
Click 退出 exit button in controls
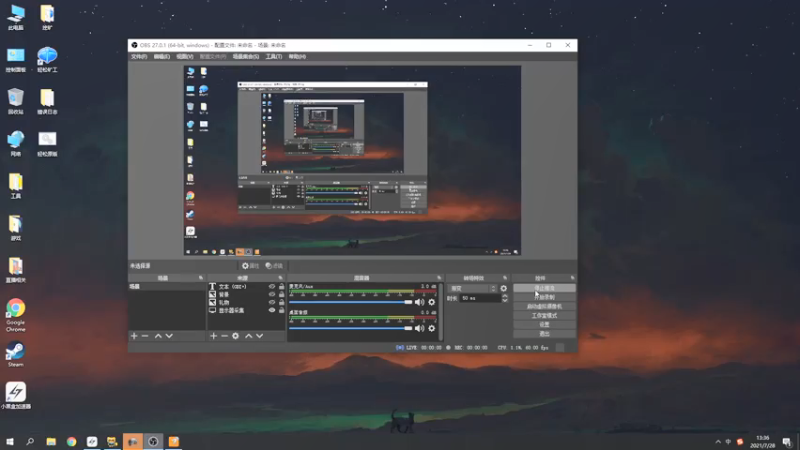point(544,334)
